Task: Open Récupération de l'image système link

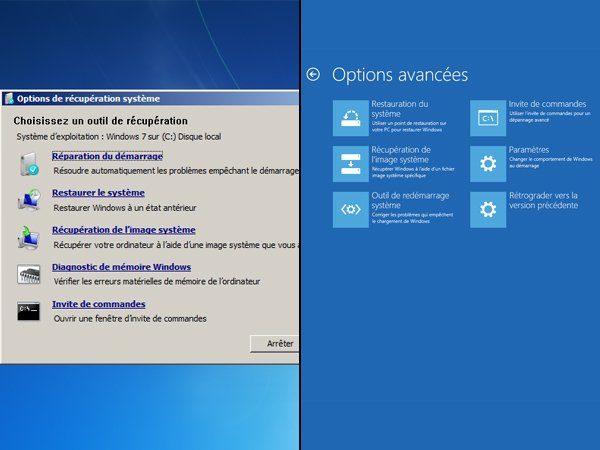Action: click(x=124, y=230)
